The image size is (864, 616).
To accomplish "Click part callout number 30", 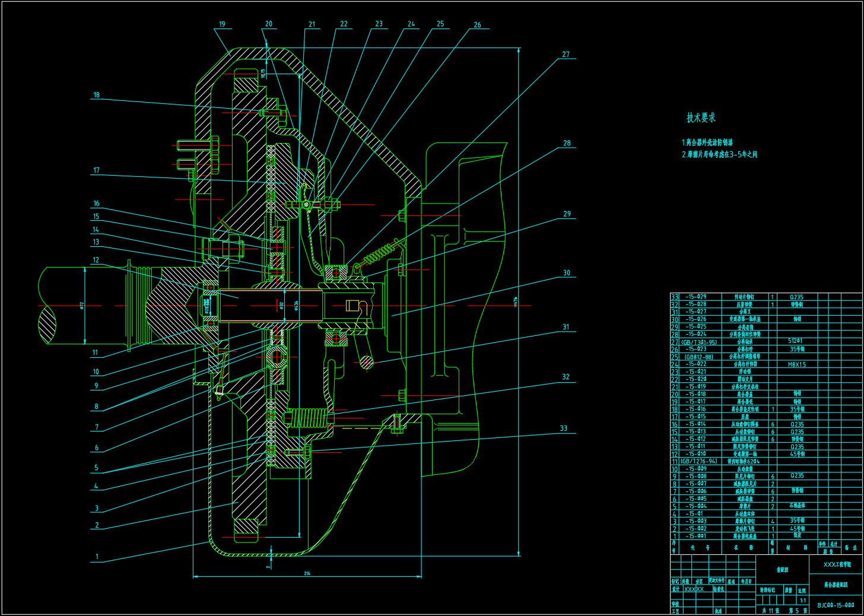I will 566,273.
